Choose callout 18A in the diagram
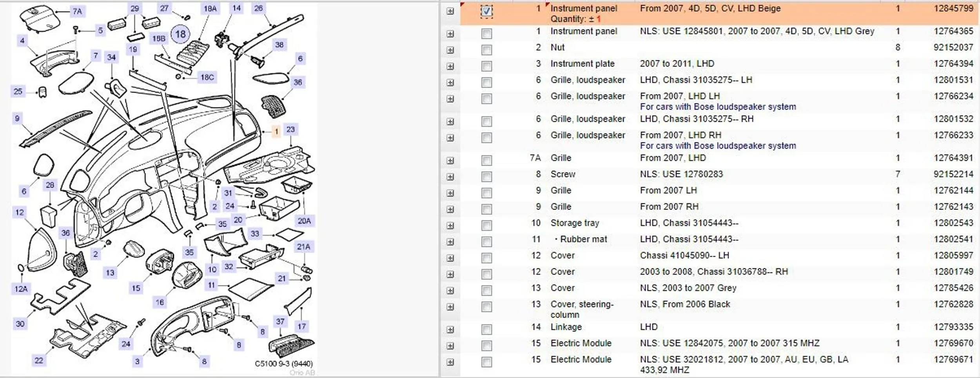This screenshot has height=378, width=980. (x=210, y=8)
